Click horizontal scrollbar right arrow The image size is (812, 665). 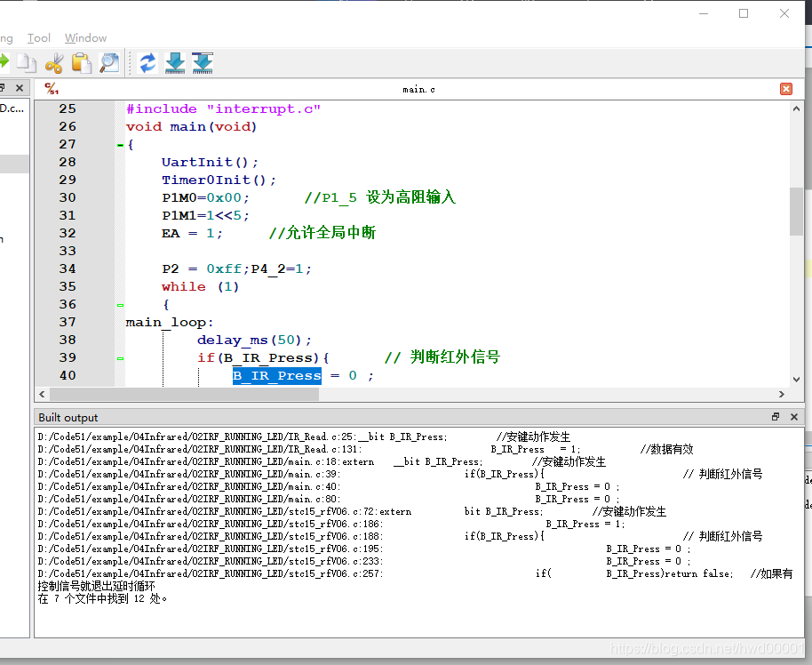(x=782, y=394)
